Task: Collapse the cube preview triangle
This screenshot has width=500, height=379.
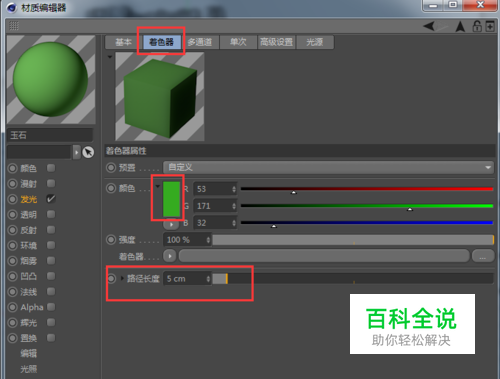Action: pyautogui.click(x=110, y=57)
